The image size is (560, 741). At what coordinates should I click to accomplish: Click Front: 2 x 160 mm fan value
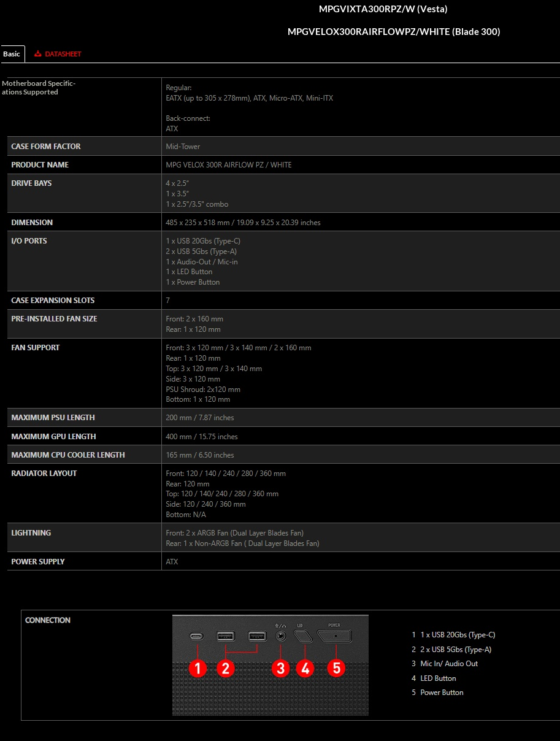click(194, 319)
